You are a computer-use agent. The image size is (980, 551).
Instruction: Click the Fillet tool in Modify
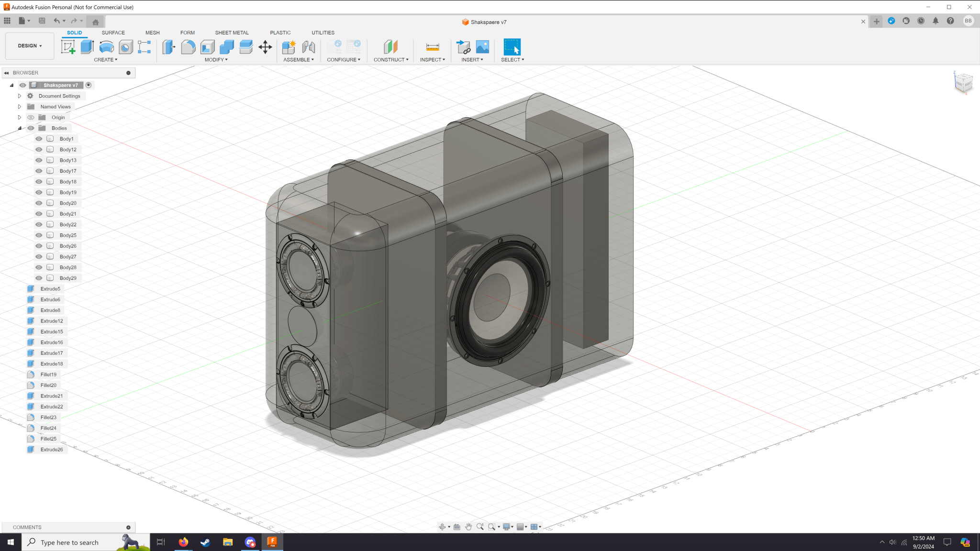pos(188,47)
